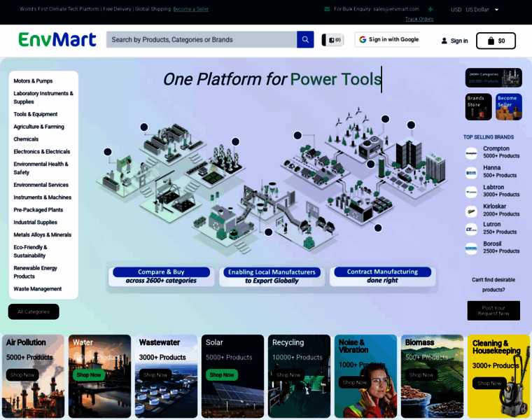The image size is (532, 420).
Task: Click the Kirloskar 2000+ Products text
Action: pos(501,210)
